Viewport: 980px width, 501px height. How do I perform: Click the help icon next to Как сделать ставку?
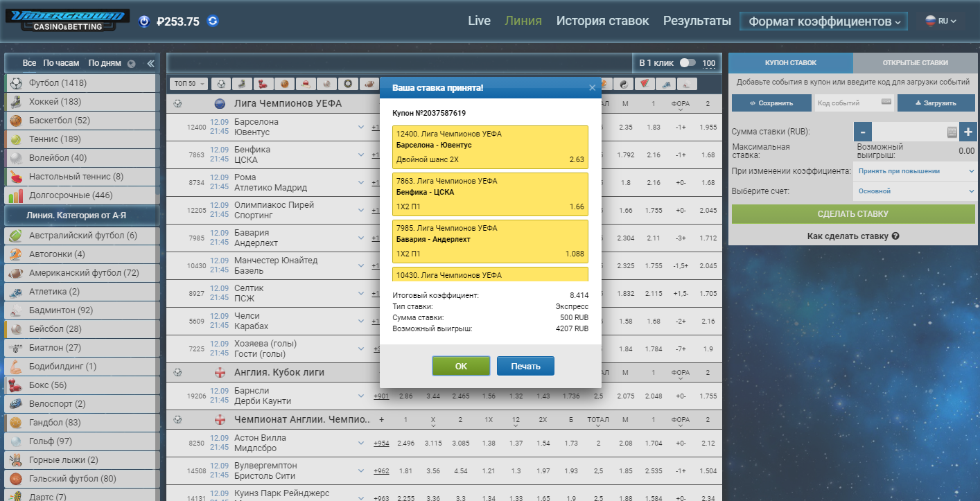pos(895,236)
